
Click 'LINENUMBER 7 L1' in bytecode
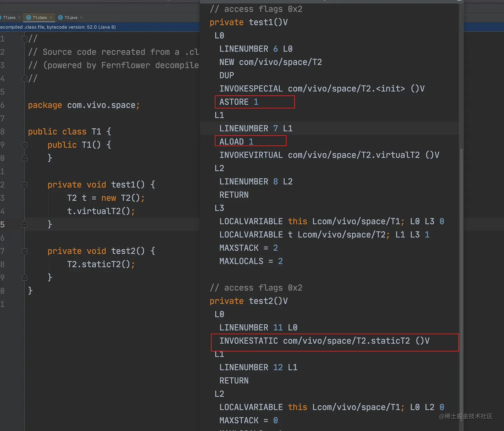(x=256, y=128)
